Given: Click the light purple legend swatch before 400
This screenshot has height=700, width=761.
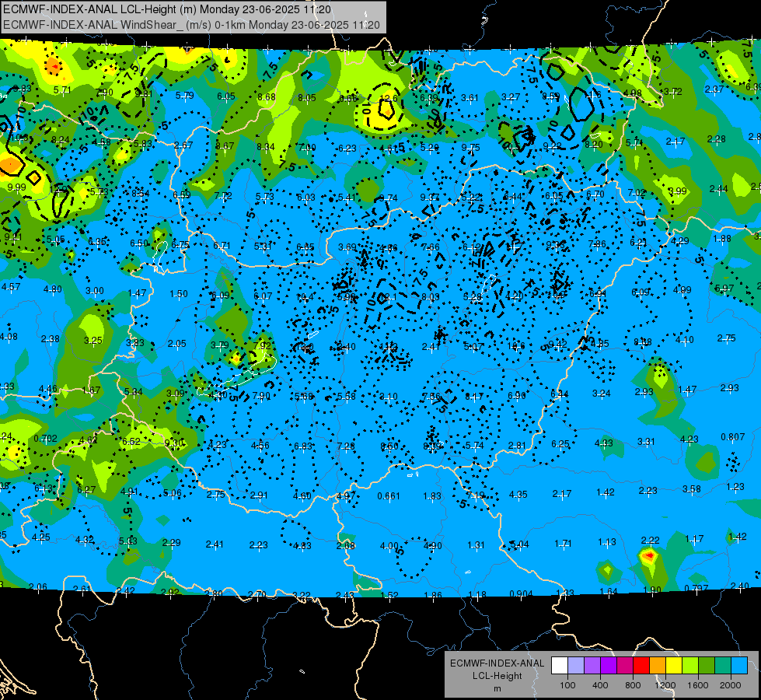Looking at the screenshot, I should click(x=592, y=666).
